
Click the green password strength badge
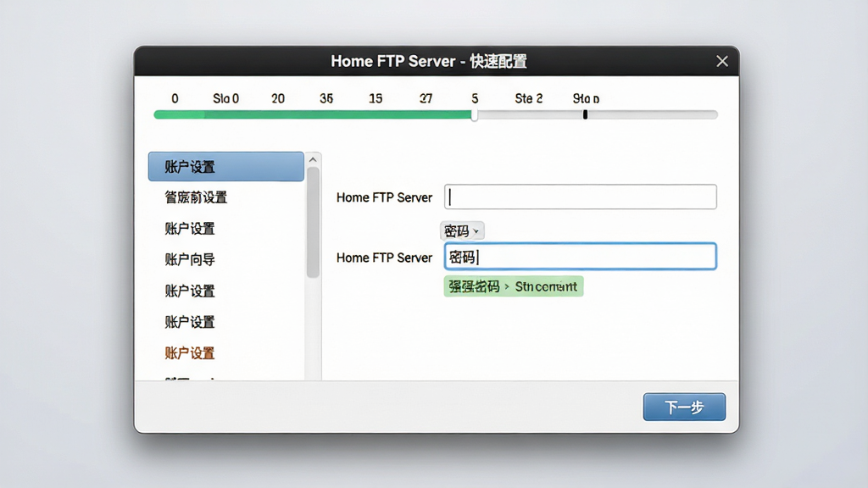pyautogui.click(x=513, y=286)
